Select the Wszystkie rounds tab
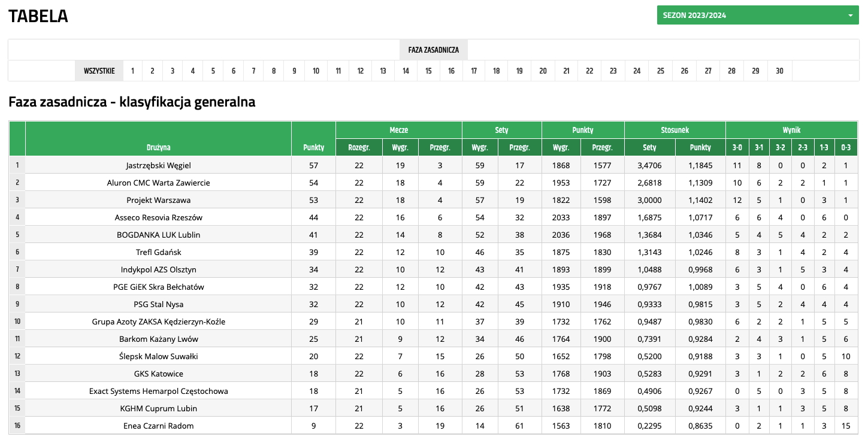Screen dimensions: 868x443 tap(99, 71)
